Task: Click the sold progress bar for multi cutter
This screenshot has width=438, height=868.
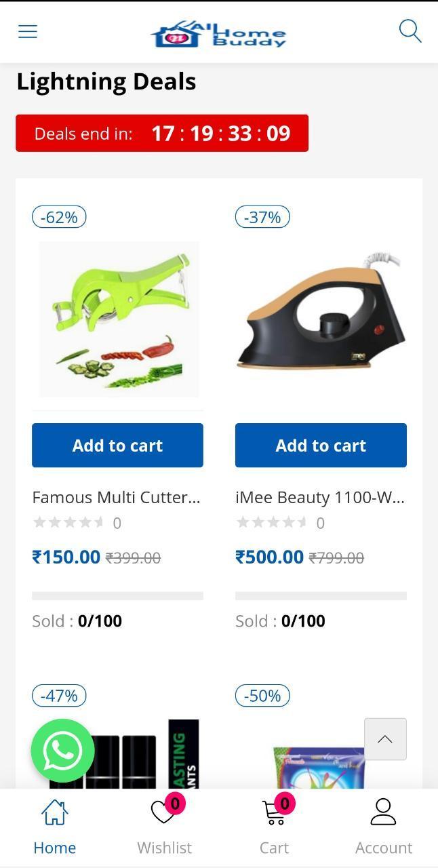Action: coord(117,596)
